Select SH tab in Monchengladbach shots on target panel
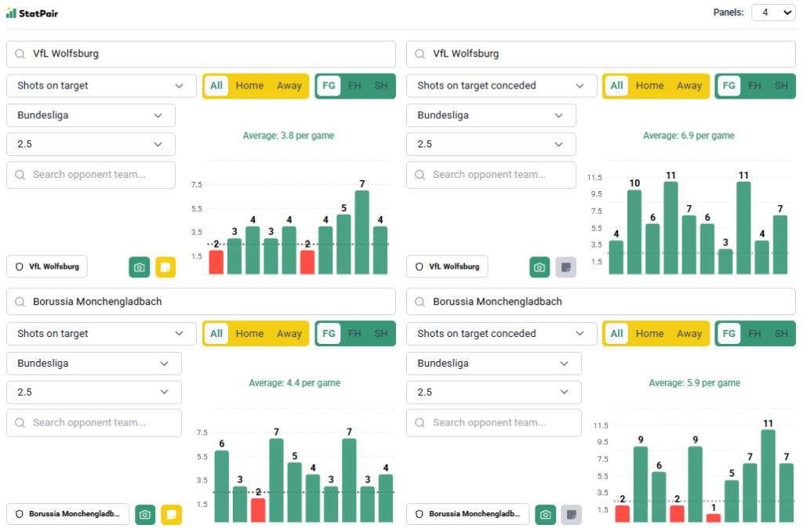 pyautogui.click(x=381, y=334)
